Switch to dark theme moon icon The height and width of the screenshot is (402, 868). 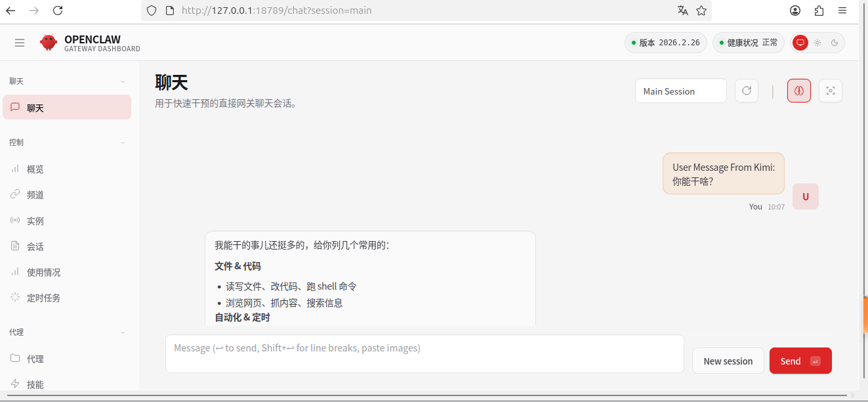pyautogui.click(x=835, y=43)
